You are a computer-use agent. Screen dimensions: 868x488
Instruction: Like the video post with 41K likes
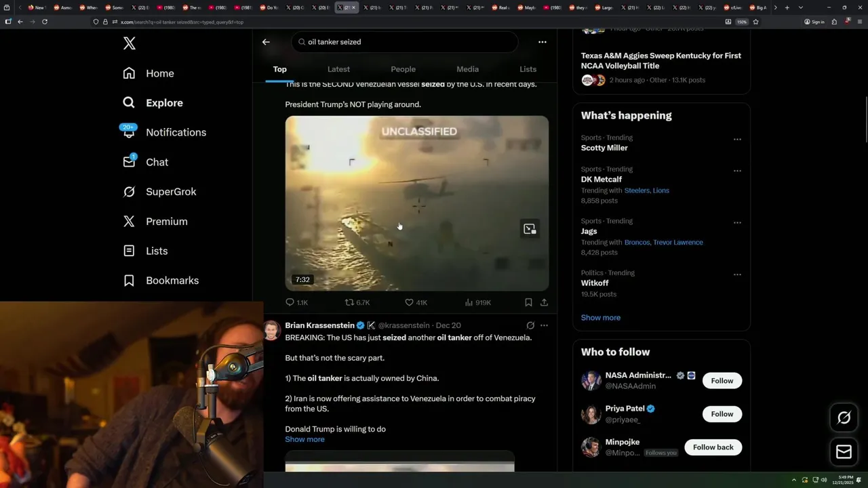pyautogui.click(x=416, y=302)
